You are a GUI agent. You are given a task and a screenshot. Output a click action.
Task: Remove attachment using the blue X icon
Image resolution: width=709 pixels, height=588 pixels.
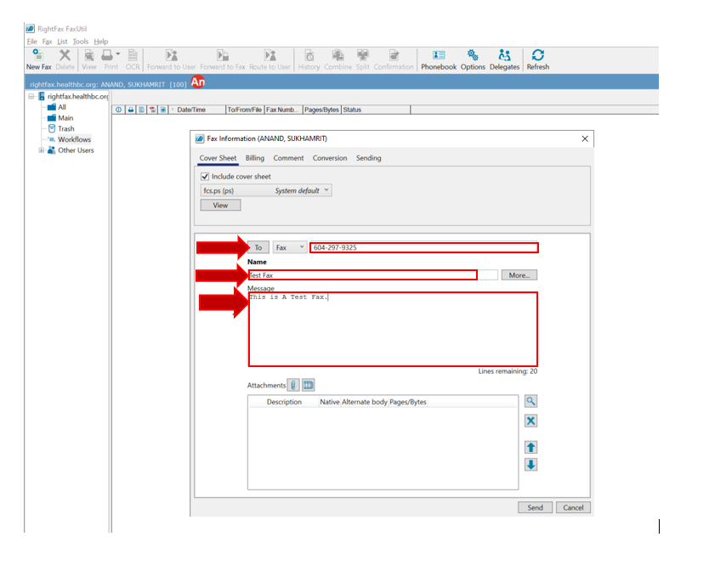pos(531,421)
